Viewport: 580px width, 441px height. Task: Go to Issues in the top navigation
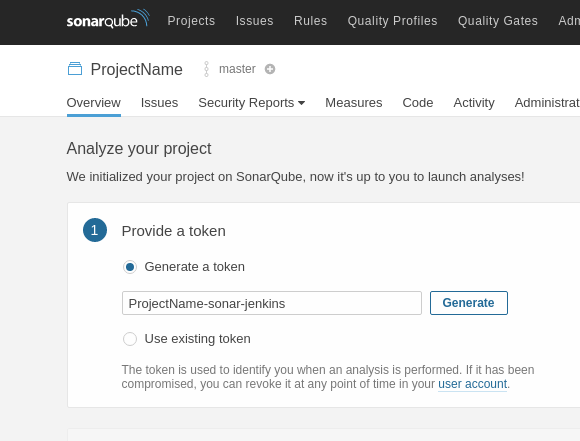[254, 21]
